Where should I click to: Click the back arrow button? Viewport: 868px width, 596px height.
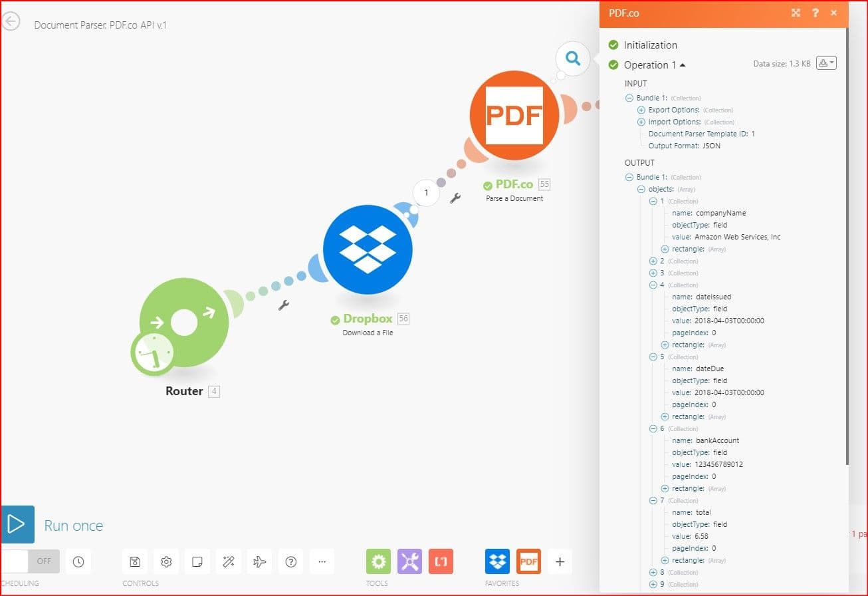(11, 22)
